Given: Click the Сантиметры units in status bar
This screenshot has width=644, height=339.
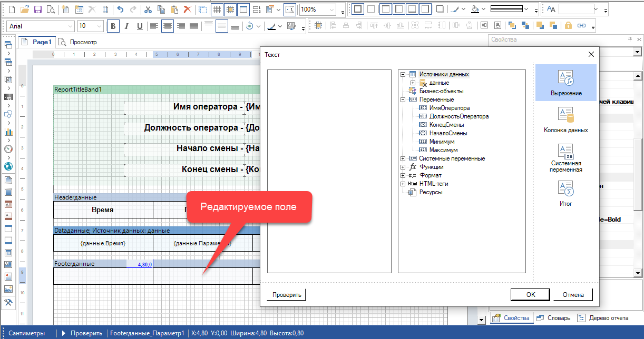Looking at the screenshot, I should coord(27,333).
